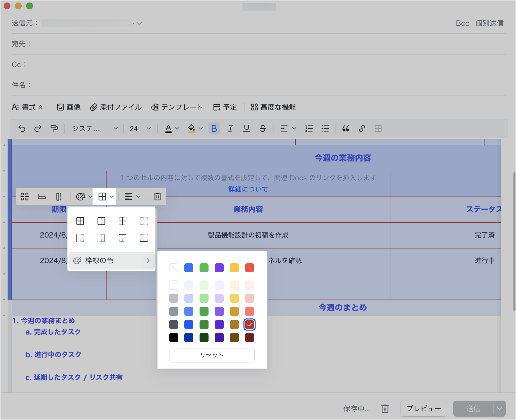Open the cell background color palette

[x=84, y=197]
